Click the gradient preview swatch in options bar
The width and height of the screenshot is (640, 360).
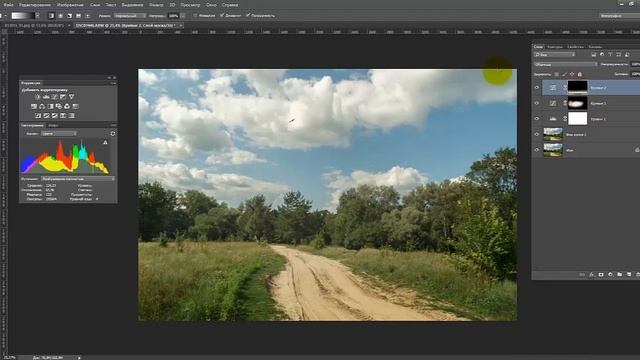[x=23, y=16]
